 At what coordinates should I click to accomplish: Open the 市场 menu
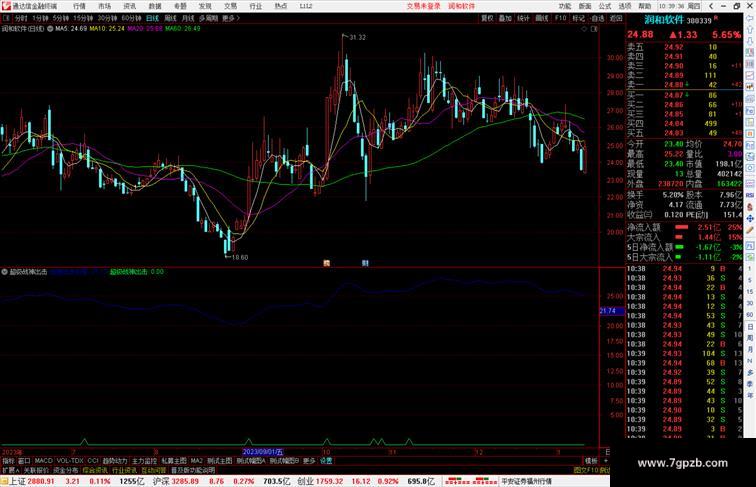click(x=104, y=6)
